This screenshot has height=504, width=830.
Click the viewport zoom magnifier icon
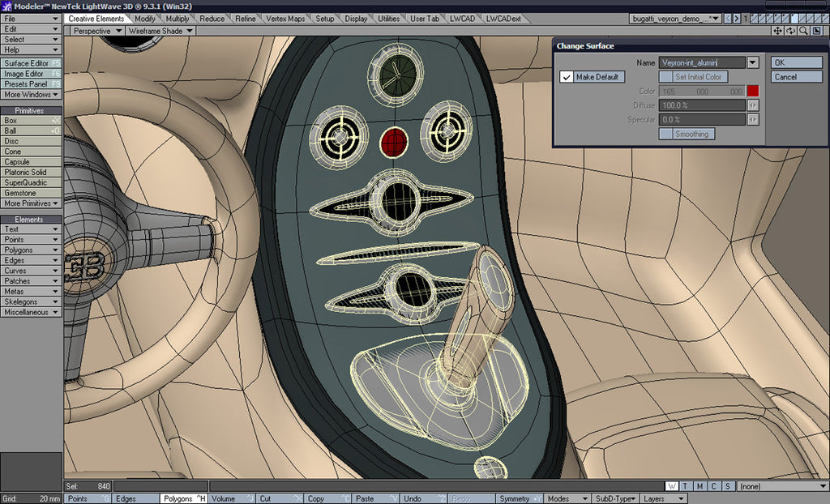click(802, 31)
